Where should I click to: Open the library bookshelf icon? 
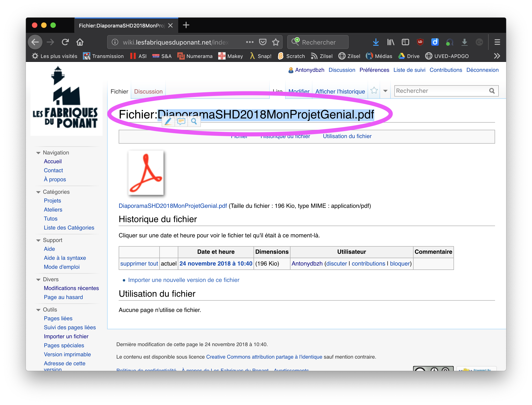[390, 42]
